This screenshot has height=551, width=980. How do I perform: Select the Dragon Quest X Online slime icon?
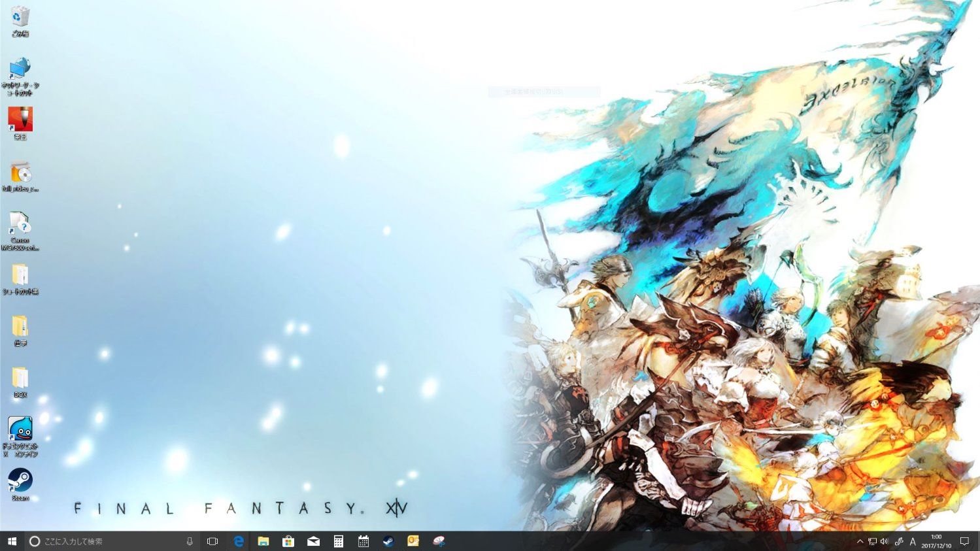pos(20,437)
